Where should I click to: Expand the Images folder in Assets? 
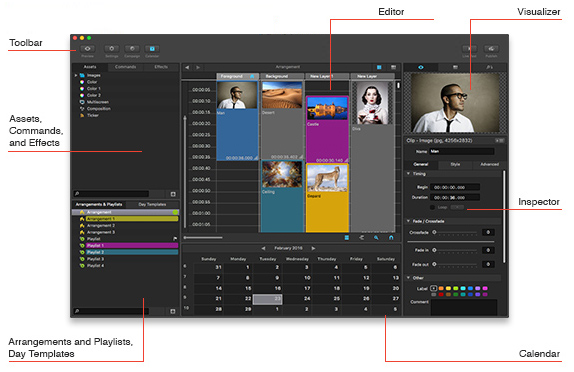76,75
